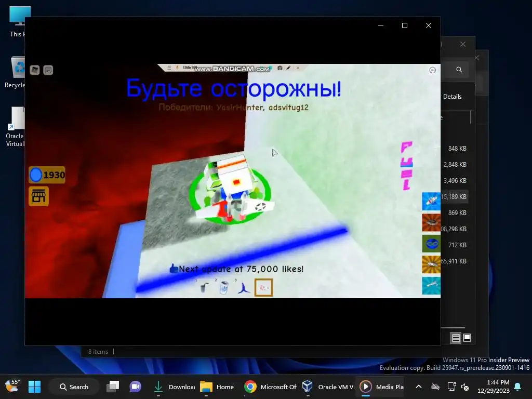
Task: Open the Home File Explorer taskbar item
Action: coord(217,387)
